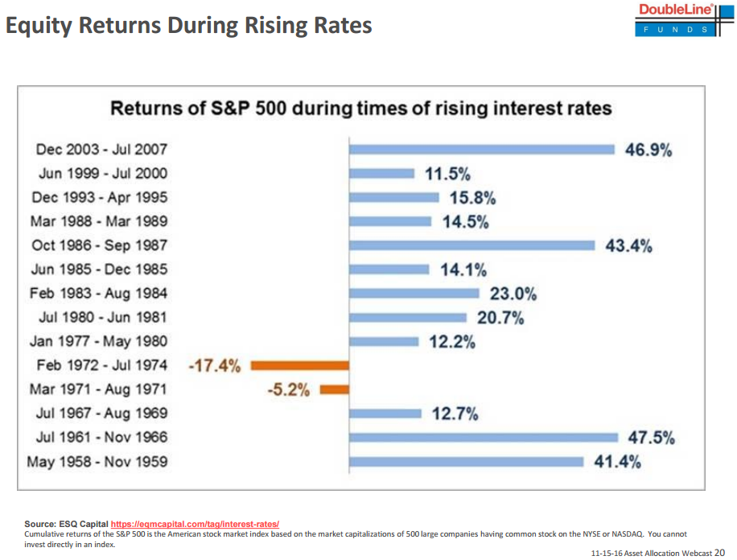Viewport: 737px width, 560px height.
Task: Select the 47.5% value label
Action: (x=651, y=438)
